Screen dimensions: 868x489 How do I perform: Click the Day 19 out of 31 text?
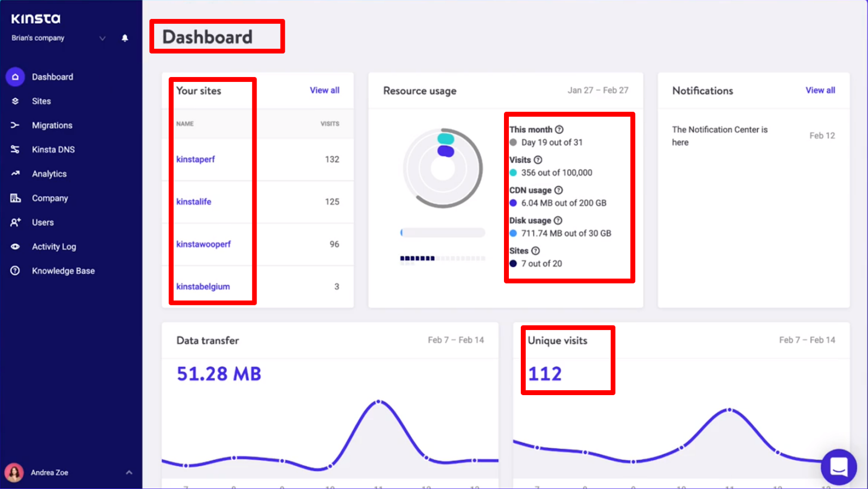[552, 143]
